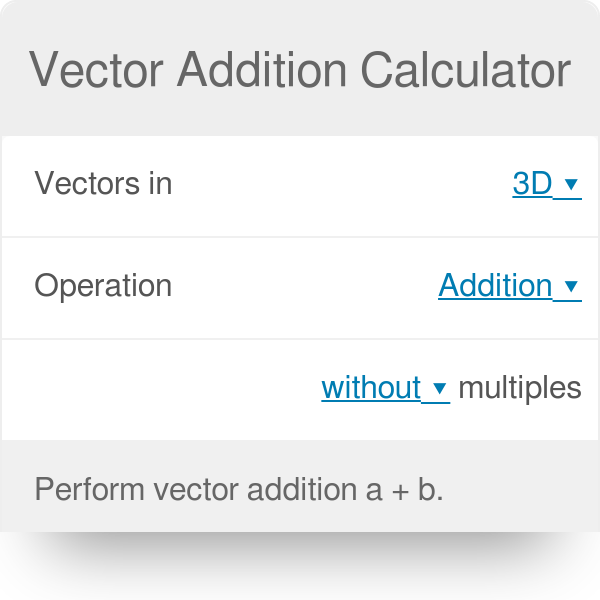Click the gray header area above the title

tap(300, 18)
